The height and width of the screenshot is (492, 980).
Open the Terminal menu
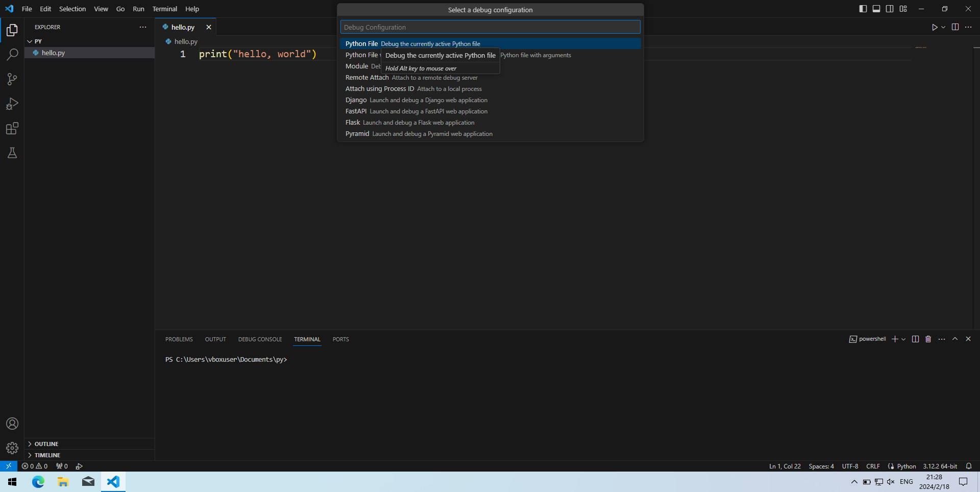pos(164,9)
